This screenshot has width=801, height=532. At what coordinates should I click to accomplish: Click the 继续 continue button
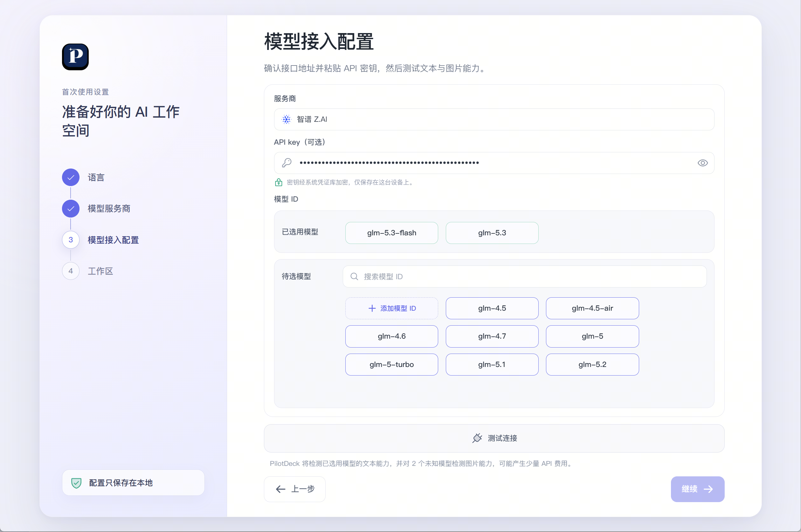pos(698,489)
